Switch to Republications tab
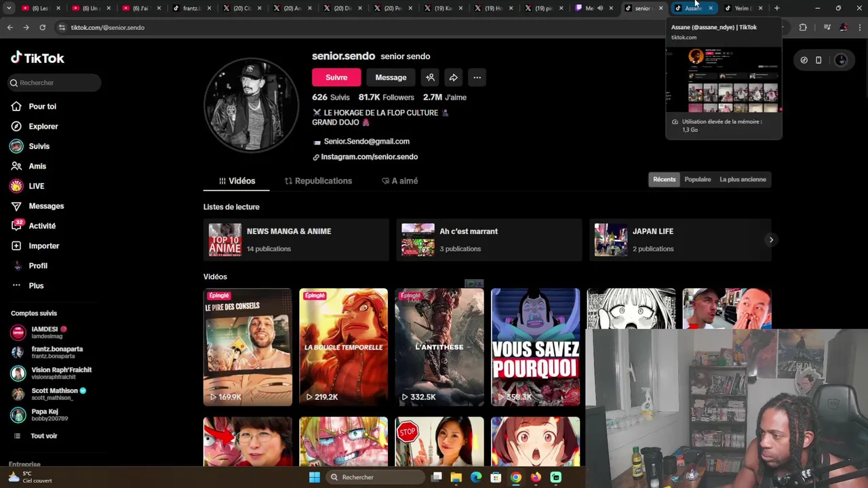The width and height of the screenshot is (868, 488). tap(318, 181)
